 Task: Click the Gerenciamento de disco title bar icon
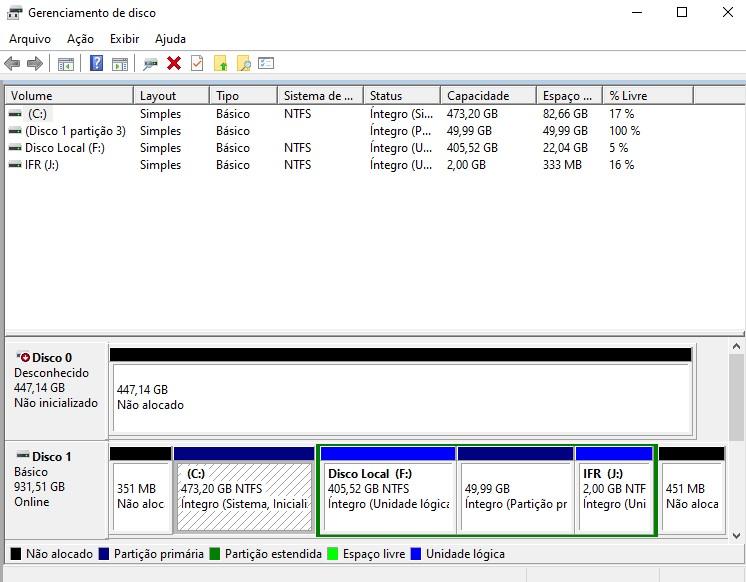[14, 13]
